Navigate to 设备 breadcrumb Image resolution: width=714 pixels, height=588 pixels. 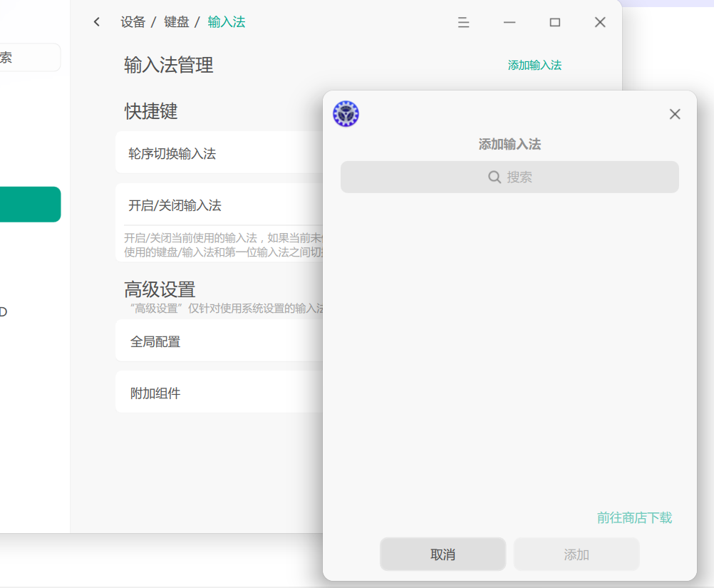point(133,22)
